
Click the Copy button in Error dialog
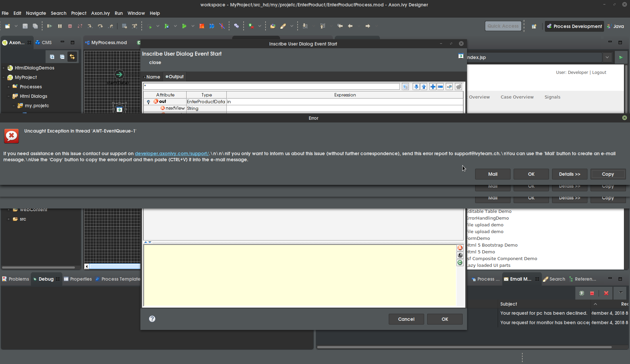(x=608, y=174)
